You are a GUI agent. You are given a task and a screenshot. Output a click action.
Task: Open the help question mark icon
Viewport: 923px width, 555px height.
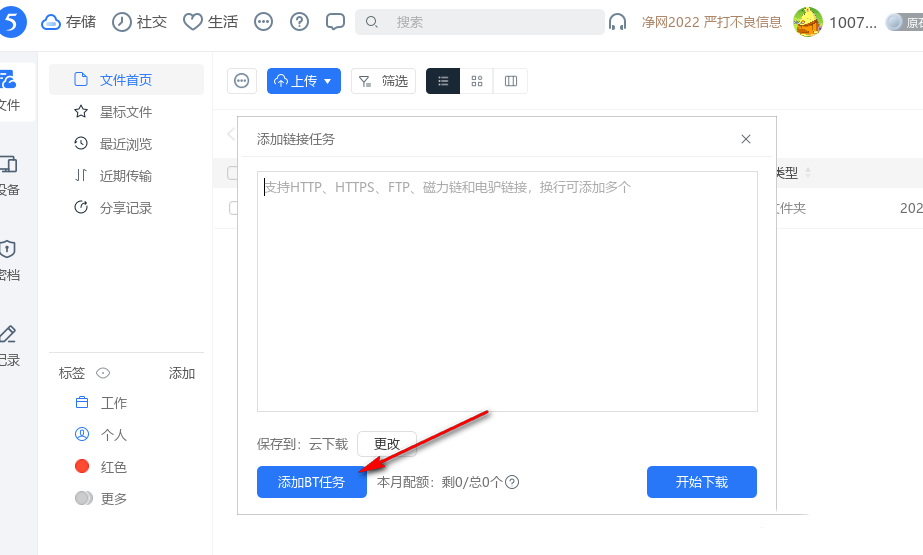coord(299,22)
